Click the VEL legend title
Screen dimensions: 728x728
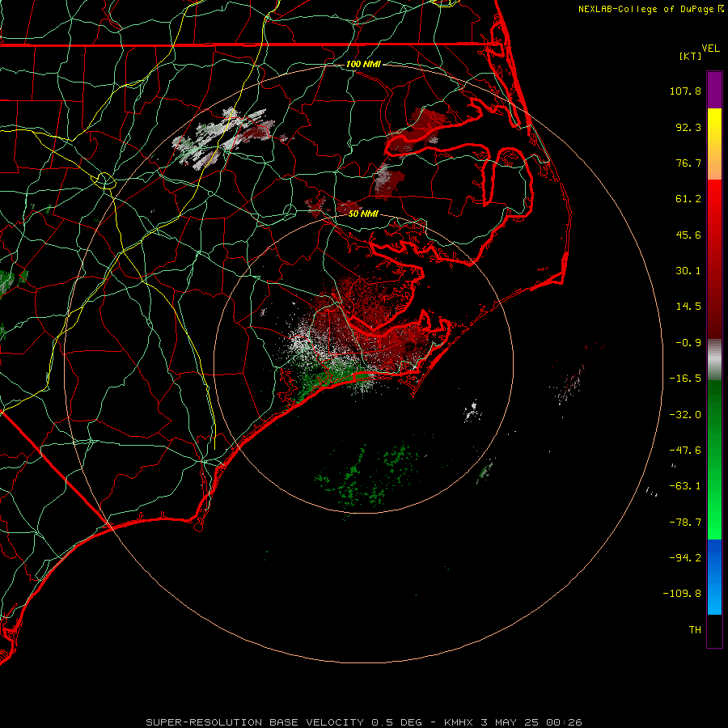tap(711, 49)
